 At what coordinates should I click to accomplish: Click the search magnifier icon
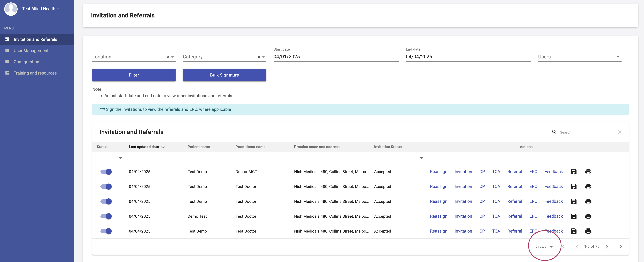point(554,132)
